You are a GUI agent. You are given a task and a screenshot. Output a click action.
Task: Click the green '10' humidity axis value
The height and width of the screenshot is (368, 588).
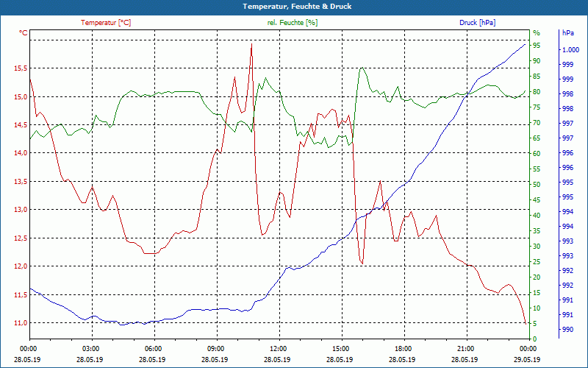click(x=537, y=308)
